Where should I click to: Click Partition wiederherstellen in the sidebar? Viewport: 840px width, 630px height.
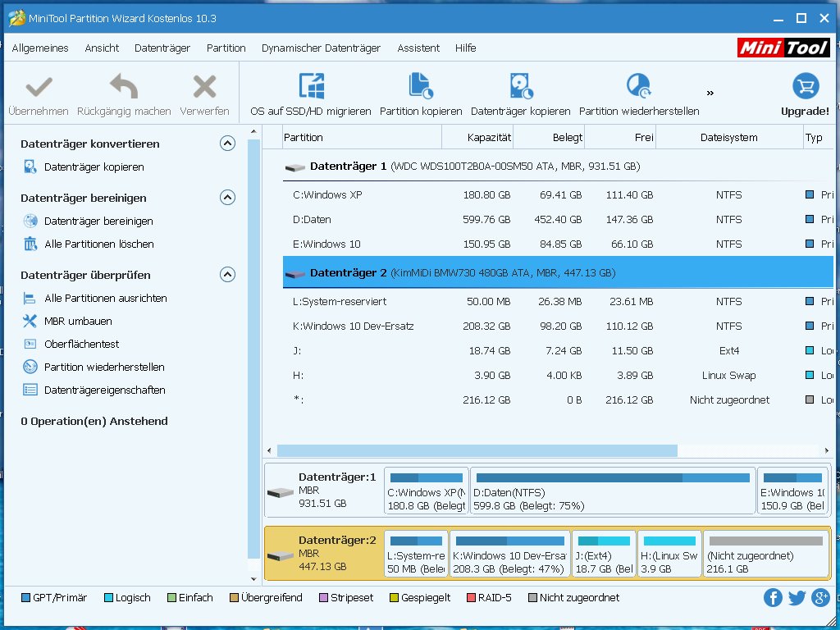pyautogui.click(x=104, y=367)
